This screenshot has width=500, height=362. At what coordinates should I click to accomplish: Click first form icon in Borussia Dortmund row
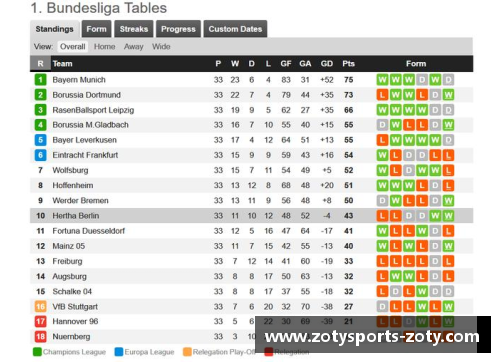[x=382, y=95]
